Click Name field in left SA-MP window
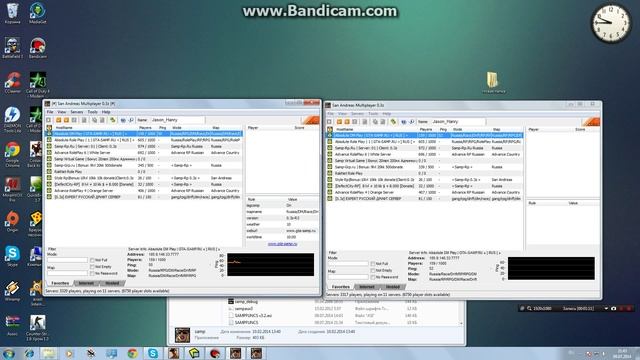 point(177,120)
